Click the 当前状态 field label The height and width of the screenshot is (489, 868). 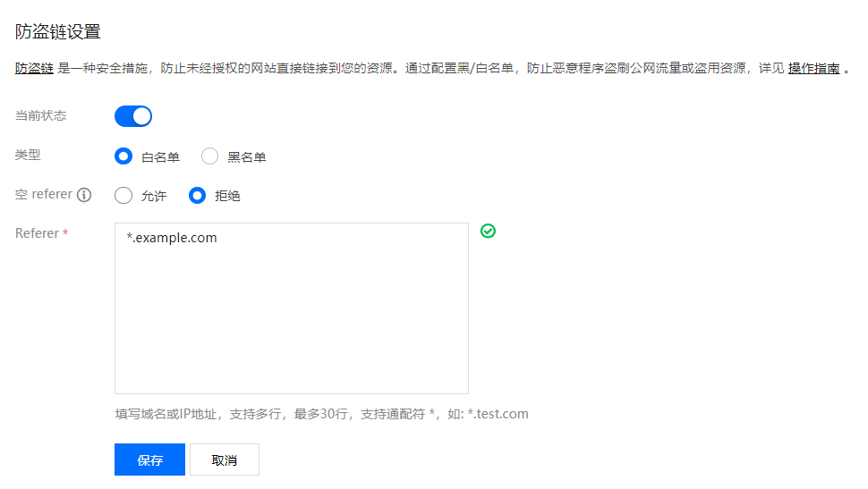point(41,115)
